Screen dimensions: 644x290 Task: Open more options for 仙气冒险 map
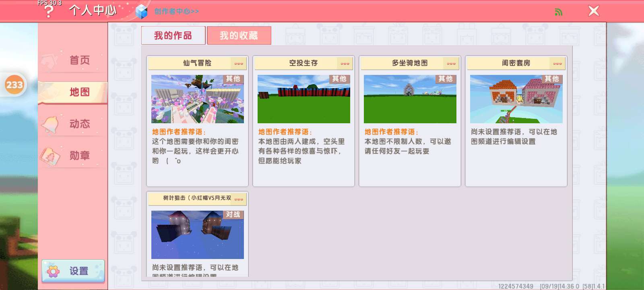pyautogui.click(x=239, y=63)
